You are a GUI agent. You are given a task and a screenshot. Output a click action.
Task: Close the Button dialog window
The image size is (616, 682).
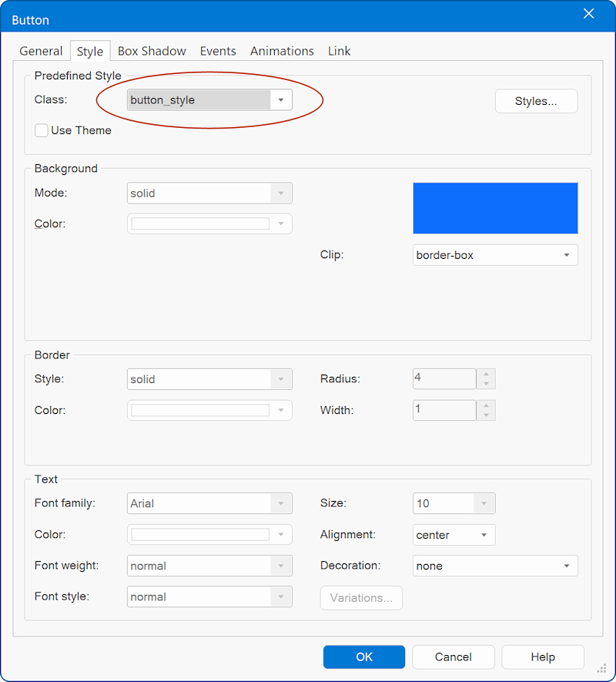click(589, 14)
